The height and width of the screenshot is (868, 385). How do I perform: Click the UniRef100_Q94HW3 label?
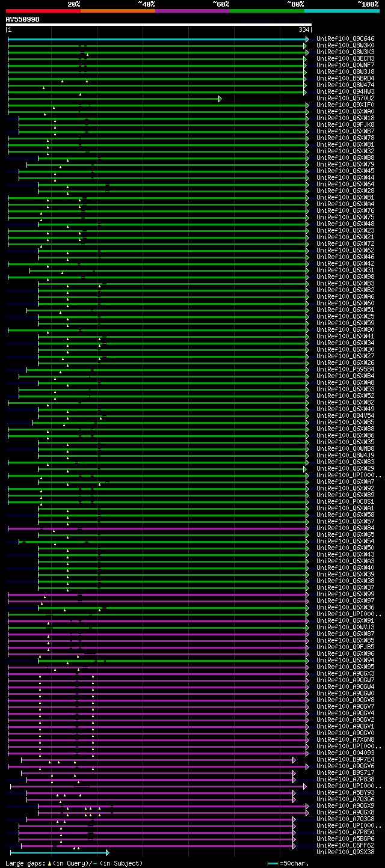click(x=345, y=92)
